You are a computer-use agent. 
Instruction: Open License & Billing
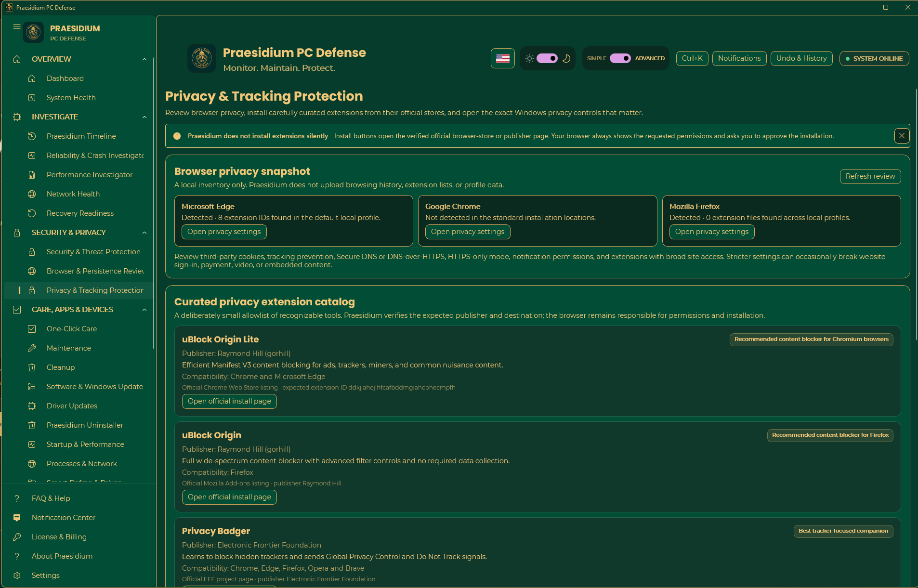coord(79,537)
